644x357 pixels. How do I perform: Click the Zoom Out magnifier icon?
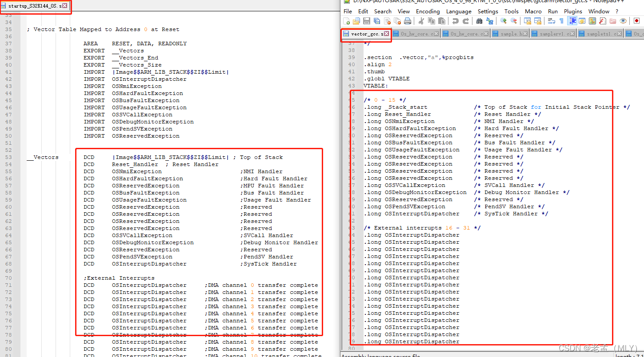click(x=514, y=21)
